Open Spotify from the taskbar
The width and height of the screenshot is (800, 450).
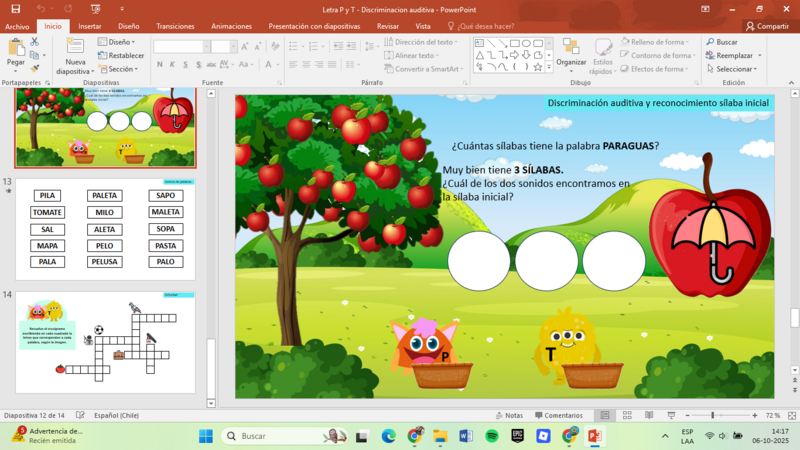click(492, 436)
